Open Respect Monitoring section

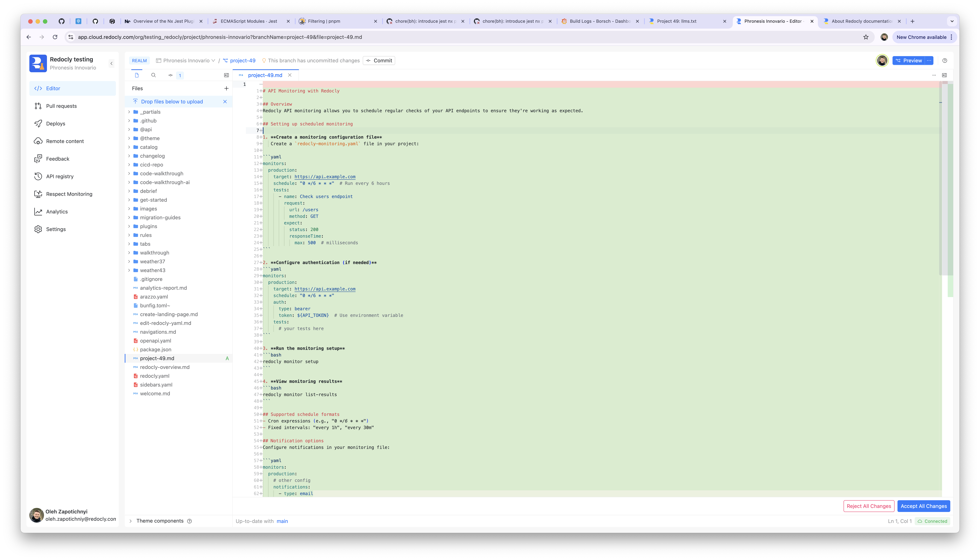(x=72, y=194)
